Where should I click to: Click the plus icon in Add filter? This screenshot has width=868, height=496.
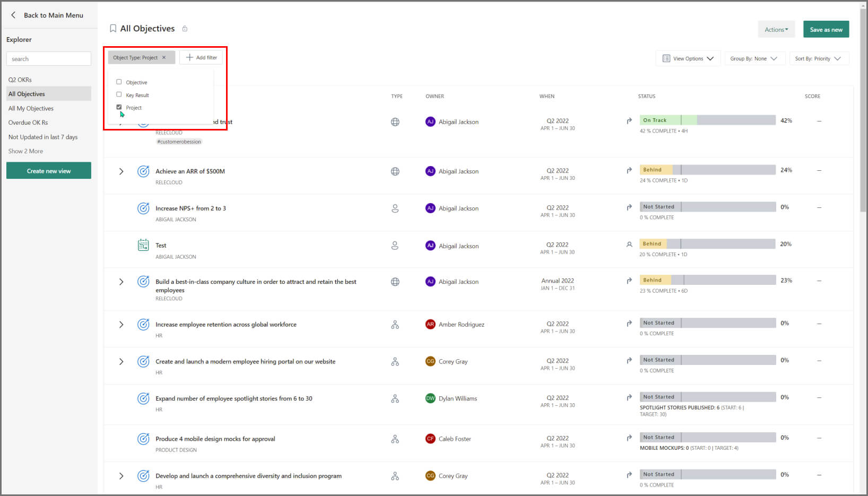[x=189, y=57]
